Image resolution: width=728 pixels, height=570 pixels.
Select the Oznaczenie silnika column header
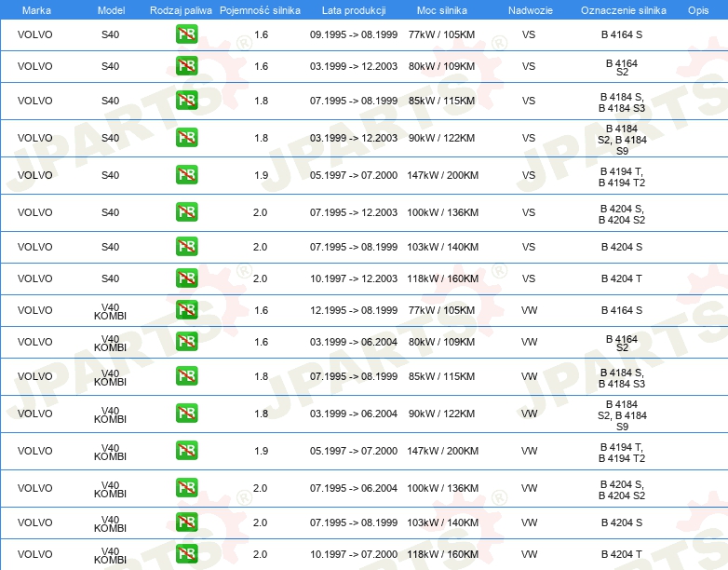(624, 10)
